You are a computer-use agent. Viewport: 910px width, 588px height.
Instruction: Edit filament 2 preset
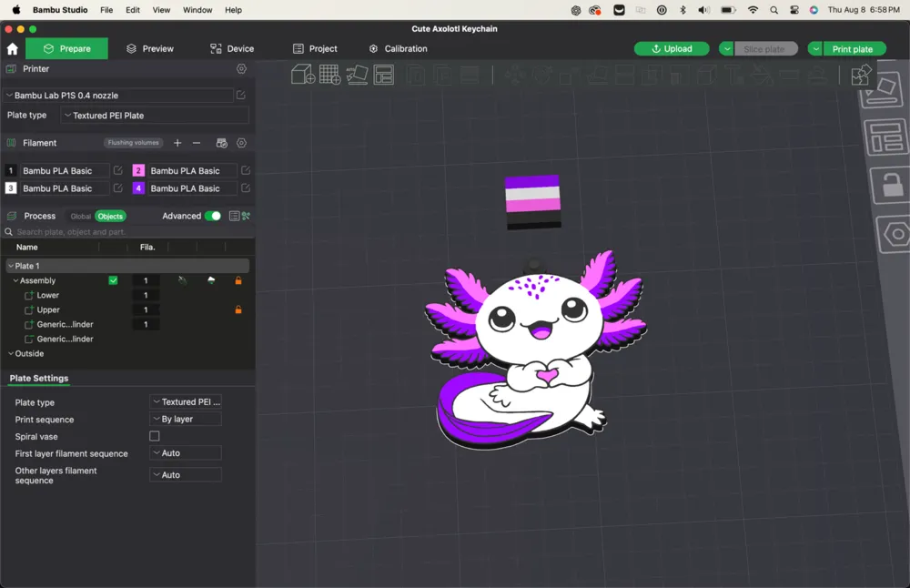tap(246, 170)
